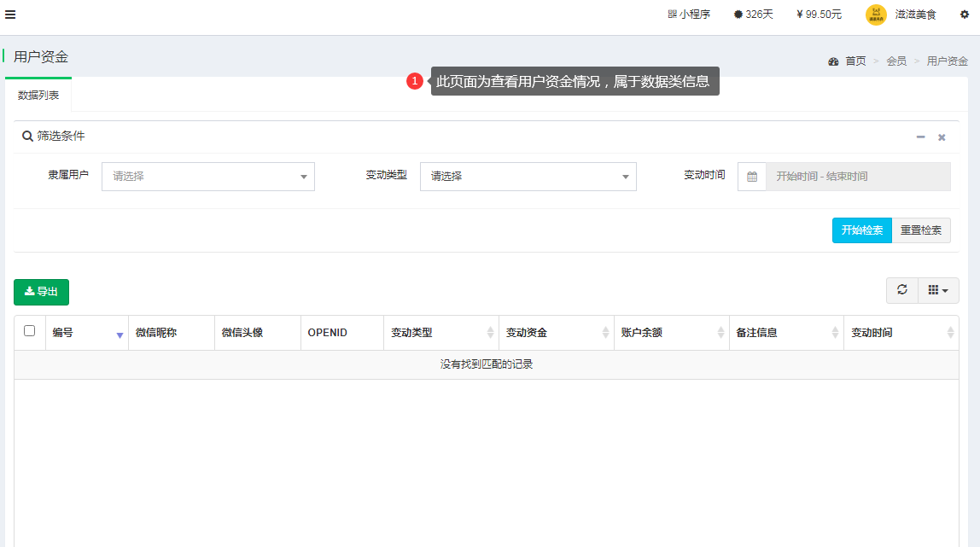This screenshot has width=980, height=547.
Task: Toggle the hamburger sidebar menu
Action: (10, 15)
